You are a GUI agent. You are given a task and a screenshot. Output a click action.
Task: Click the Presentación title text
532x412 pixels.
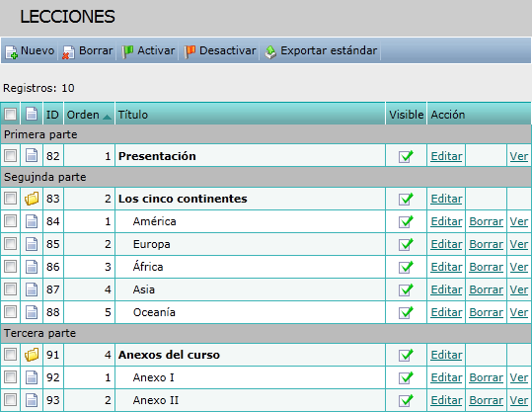click(x=157, y=156)
